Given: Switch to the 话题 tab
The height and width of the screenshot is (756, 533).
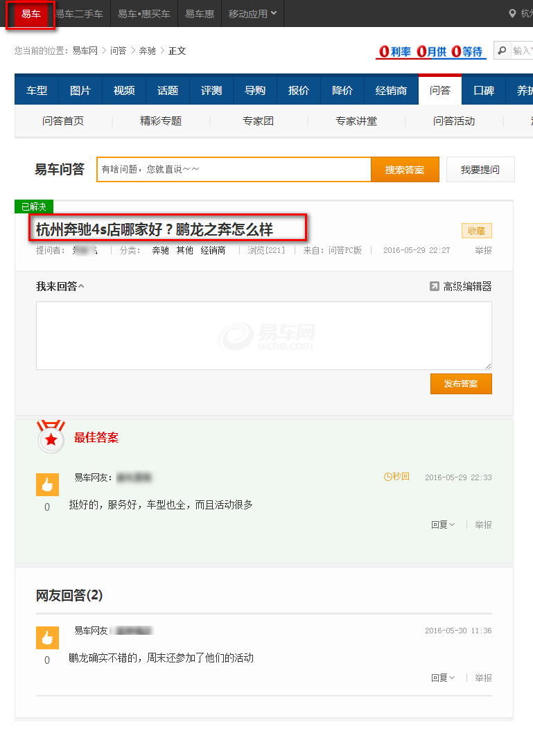Looking at the screenshot, I should point(168,90).
